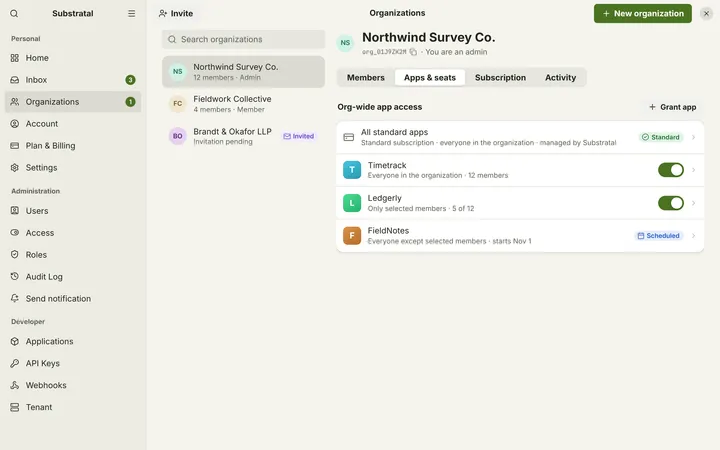Switch to the Members tab
This screenshot has width=720, height=450.
tap(366, 78)
